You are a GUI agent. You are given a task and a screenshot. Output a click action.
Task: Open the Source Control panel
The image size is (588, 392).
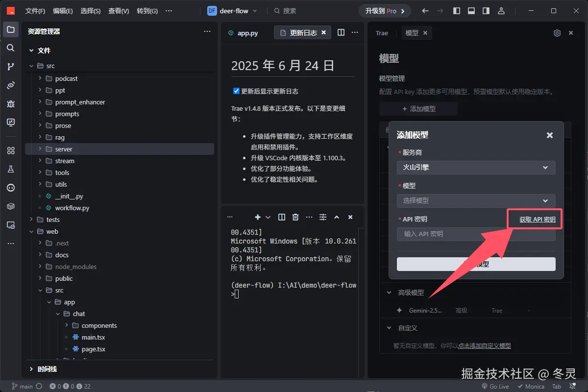coord(11,67)
